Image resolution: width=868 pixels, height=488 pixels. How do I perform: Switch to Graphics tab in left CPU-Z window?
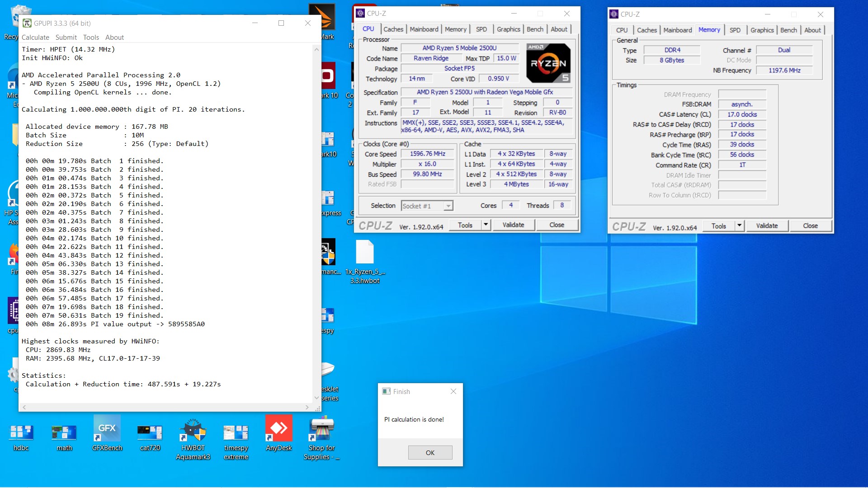(509, 29)
